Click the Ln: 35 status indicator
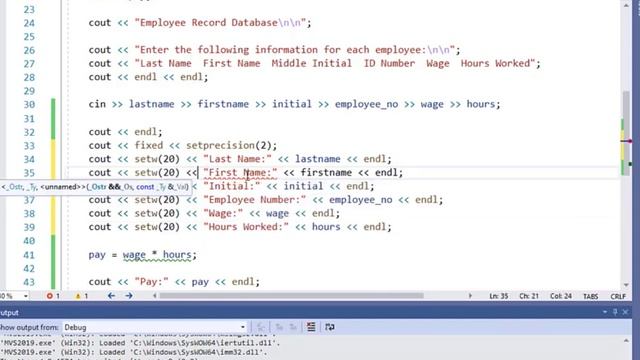The image size is (640, 360). pyautogui.click(x=499, y=296)
